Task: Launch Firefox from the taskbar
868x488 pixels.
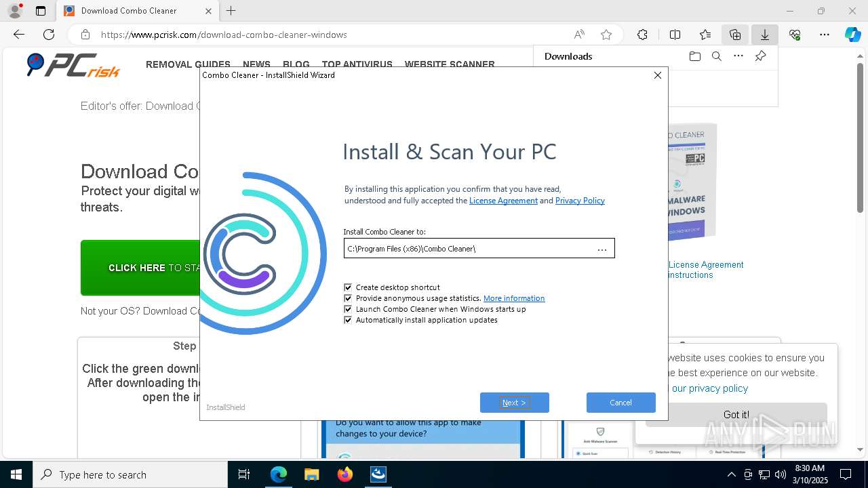Action: click(x=345, y=474)
